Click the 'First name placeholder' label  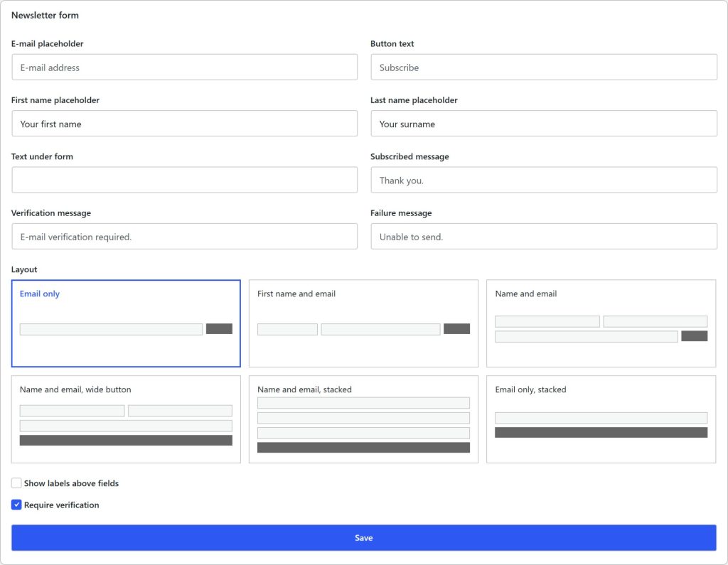[x=55, y=100]
